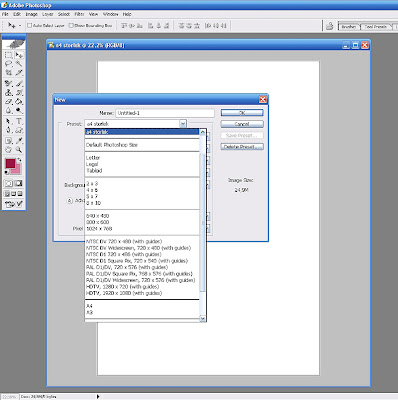
Task: Open the status bar info arrow
Action: click(98, 396)
